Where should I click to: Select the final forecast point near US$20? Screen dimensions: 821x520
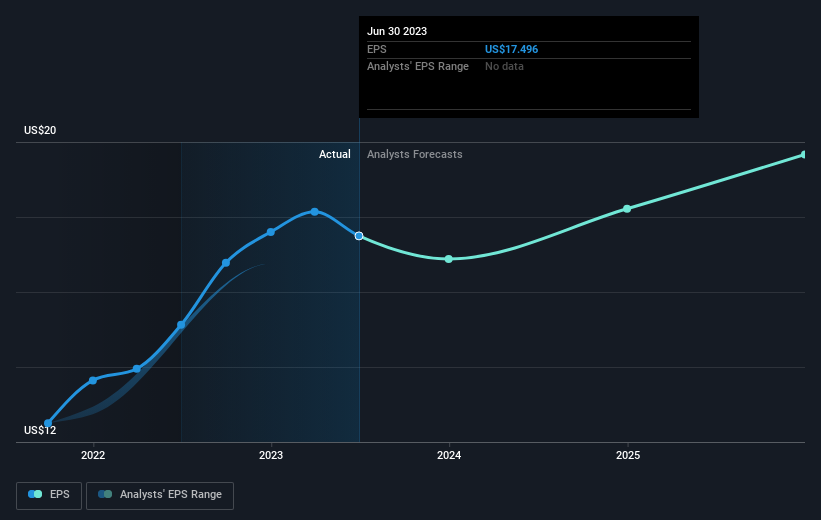click(x=804, y=155)
